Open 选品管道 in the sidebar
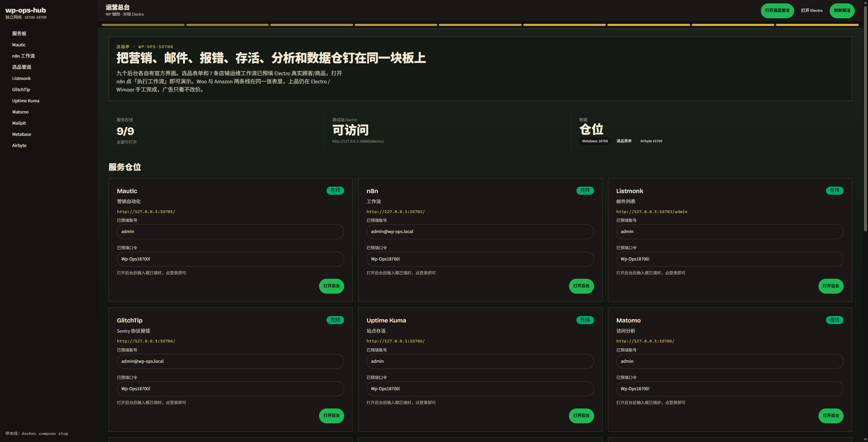868x442 pixels. (22, 67)
